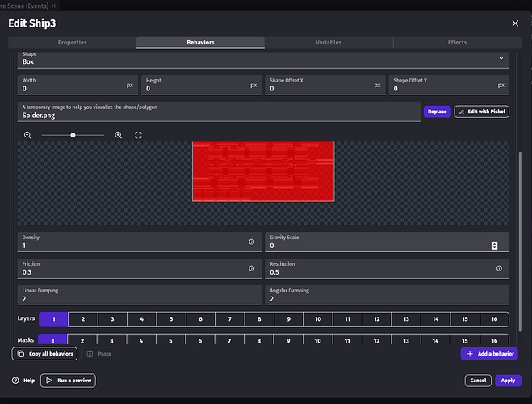The image size is (532, 404).
Task: Click the Density input field
Action: tap(140, 242)
